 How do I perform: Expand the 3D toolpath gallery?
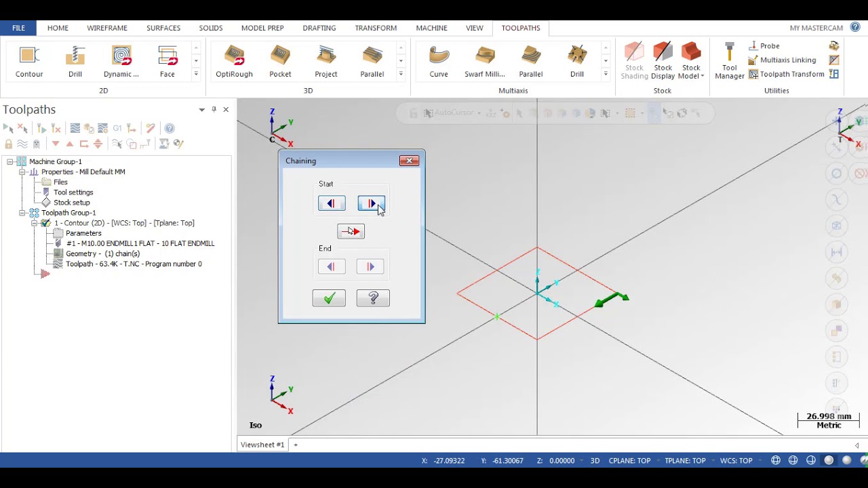click(x=401, y=74)
